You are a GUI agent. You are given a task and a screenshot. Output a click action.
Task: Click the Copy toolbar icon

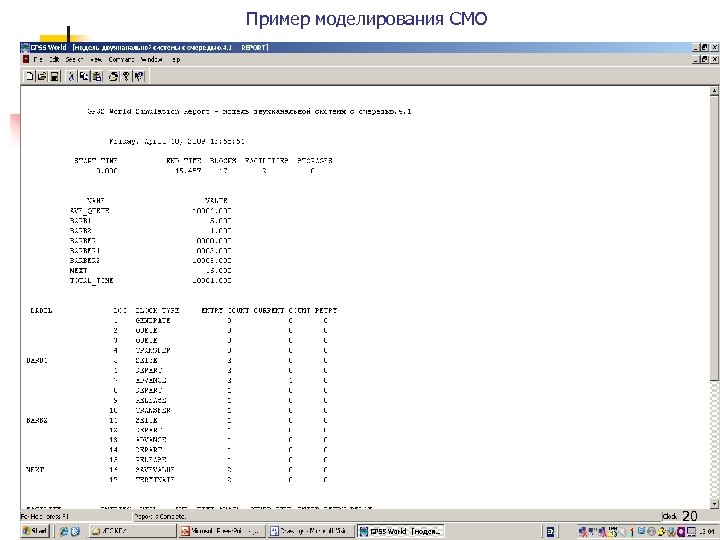click(x=84, y=76)
